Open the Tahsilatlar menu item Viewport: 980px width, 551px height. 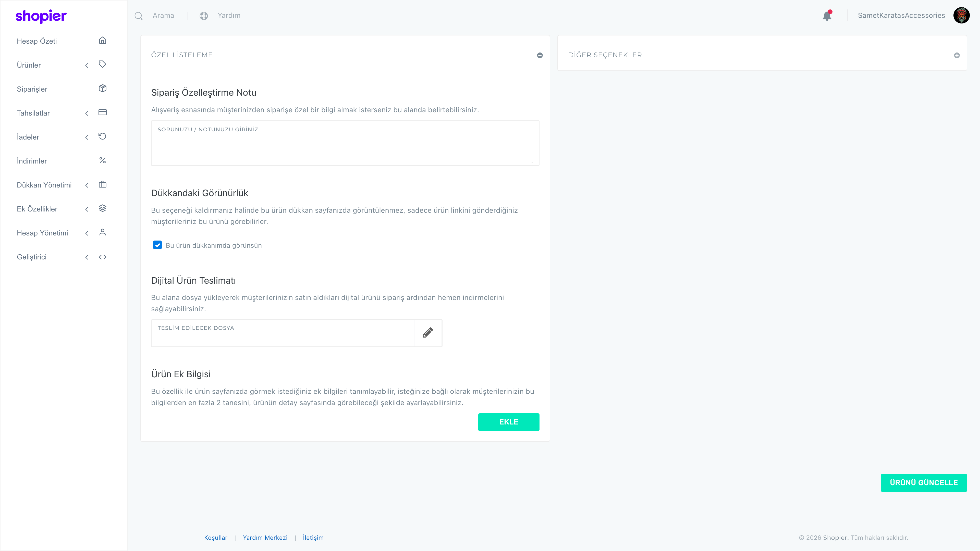point(33,113)
